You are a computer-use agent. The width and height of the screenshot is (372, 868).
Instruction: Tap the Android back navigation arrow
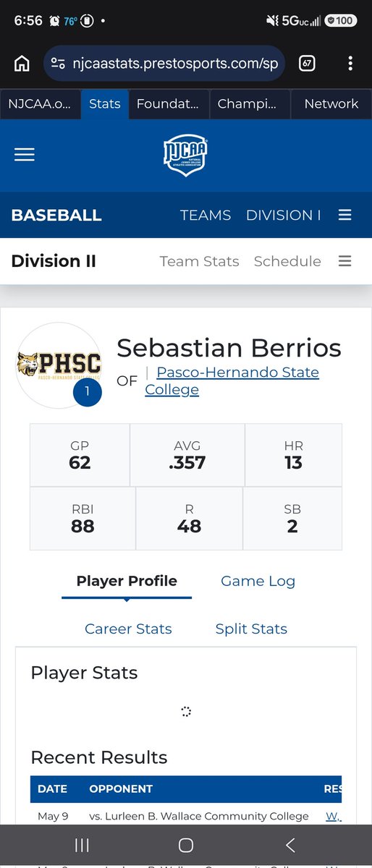click(289, 845)
